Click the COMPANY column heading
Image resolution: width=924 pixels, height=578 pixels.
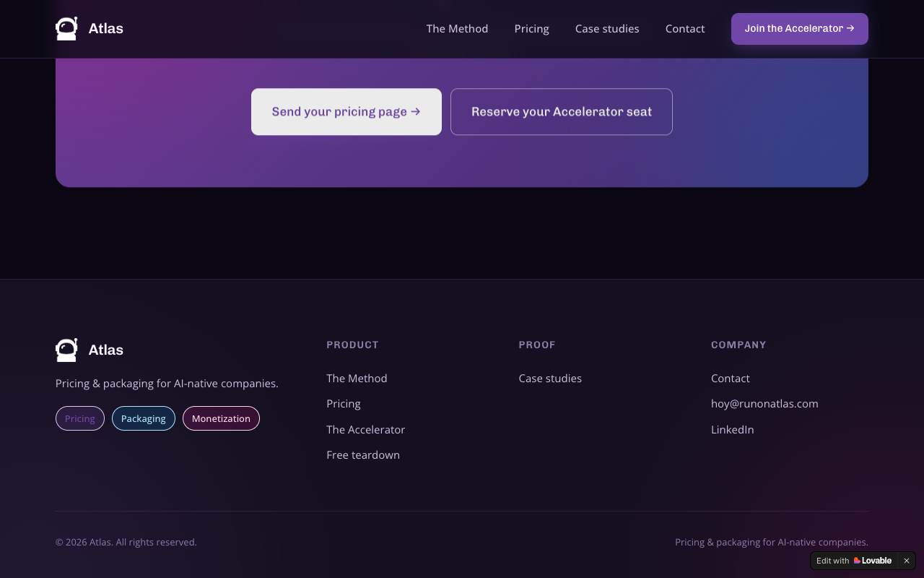tap(738, 345)
